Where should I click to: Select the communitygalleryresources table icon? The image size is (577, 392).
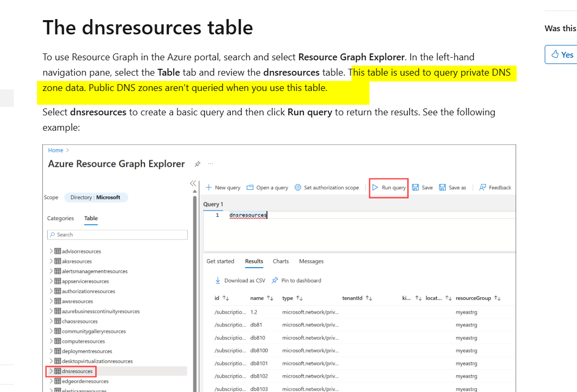pyautogui.click(x=58, y=331)
